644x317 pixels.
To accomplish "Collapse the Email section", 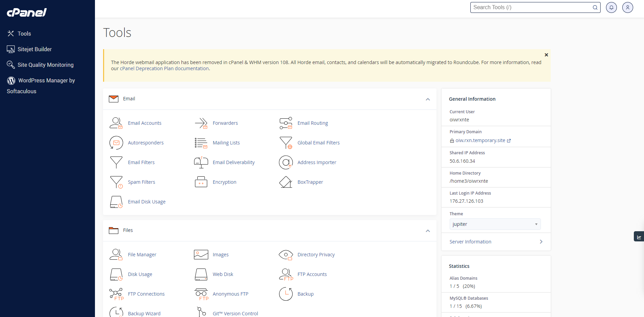I will (428, 99).
